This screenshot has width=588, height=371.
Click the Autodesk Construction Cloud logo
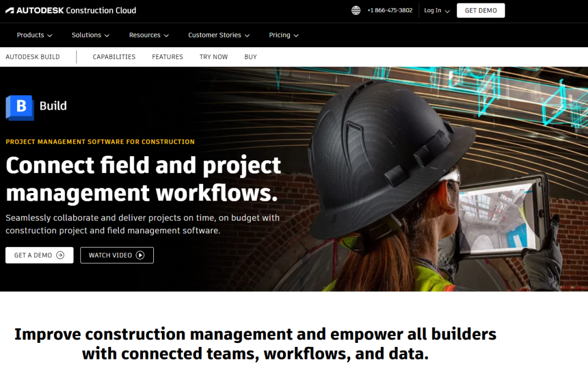pos(71,10)
